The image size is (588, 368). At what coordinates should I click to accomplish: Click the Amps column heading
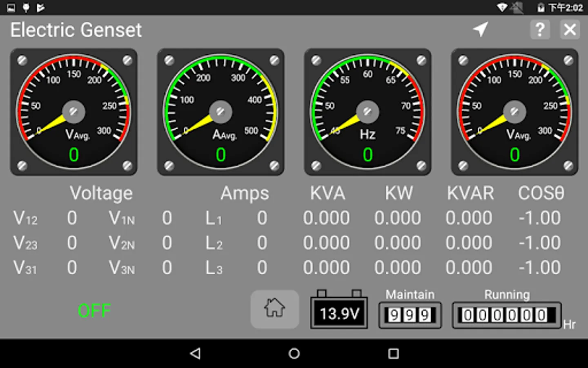pos(245,193)
